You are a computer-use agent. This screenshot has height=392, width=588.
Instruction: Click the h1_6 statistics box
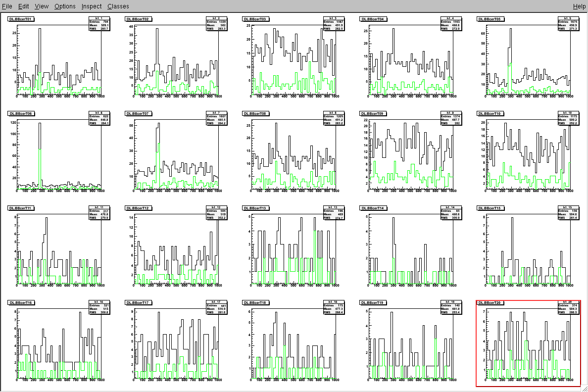[99, 118]
